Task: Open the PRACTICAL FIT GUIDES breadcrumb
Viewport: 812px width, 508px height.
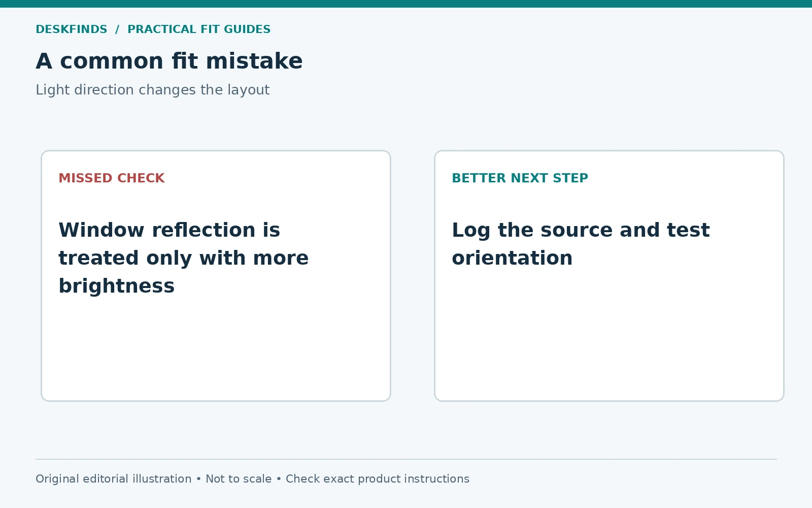Action: 199,29
